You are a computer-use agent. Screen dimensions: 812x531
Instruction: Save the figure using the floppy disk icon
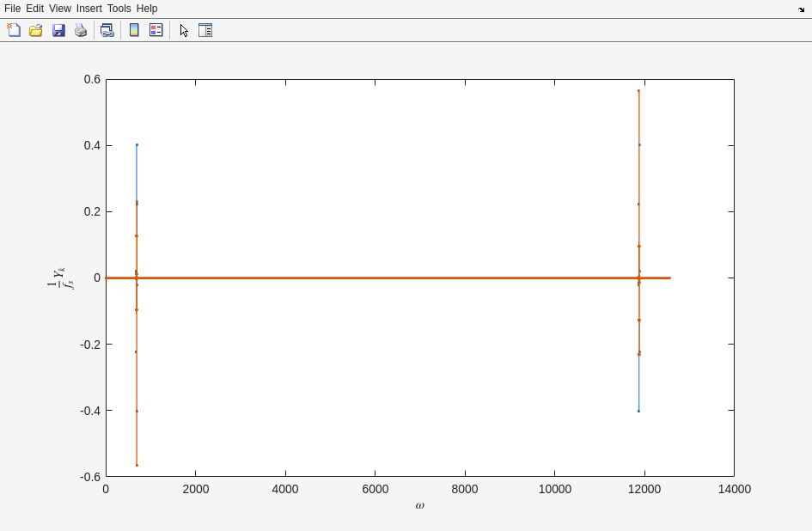(x=58, y=30)
